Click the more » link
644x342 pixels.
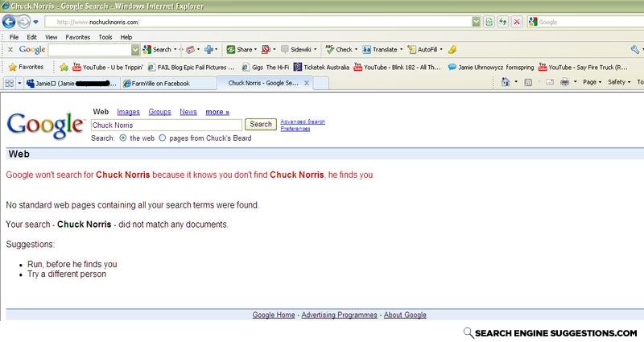point(217,112)
